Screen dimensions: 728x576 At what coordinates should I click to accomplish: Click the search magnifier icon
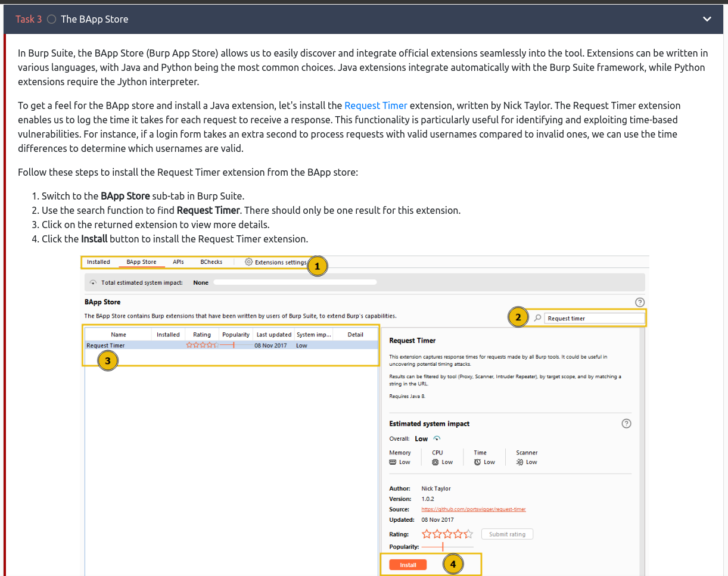pyautogui.click(x=537, y=318)
